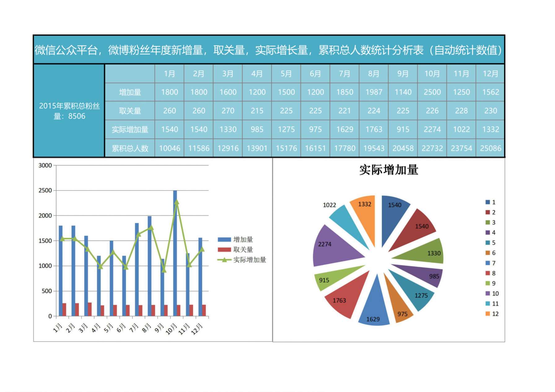This screenshot has width=555, height=392.
Task: Click the 1500 y-axis label
Action: (45, 241)
